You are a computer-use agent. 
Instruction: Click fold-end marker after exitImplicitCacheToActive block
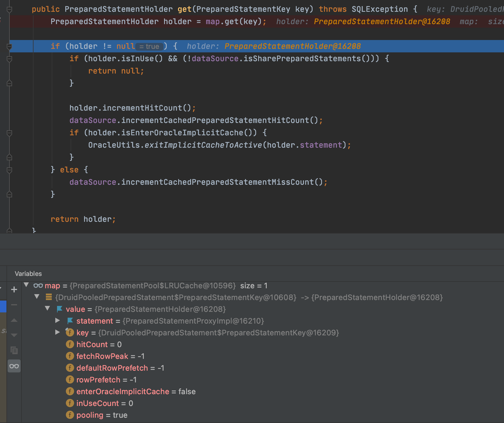(9, 157)
